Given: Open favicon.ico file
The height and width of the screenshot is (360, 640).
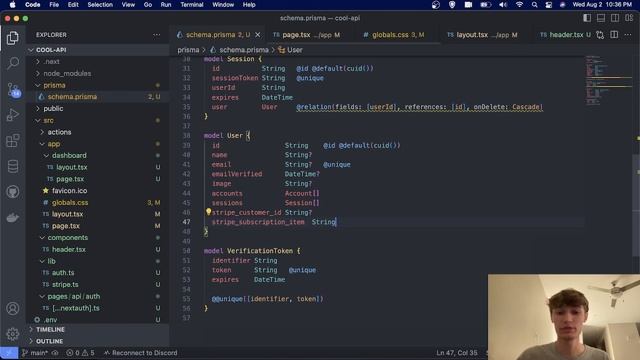Looking at the screenshot, I should coord(98,191).
